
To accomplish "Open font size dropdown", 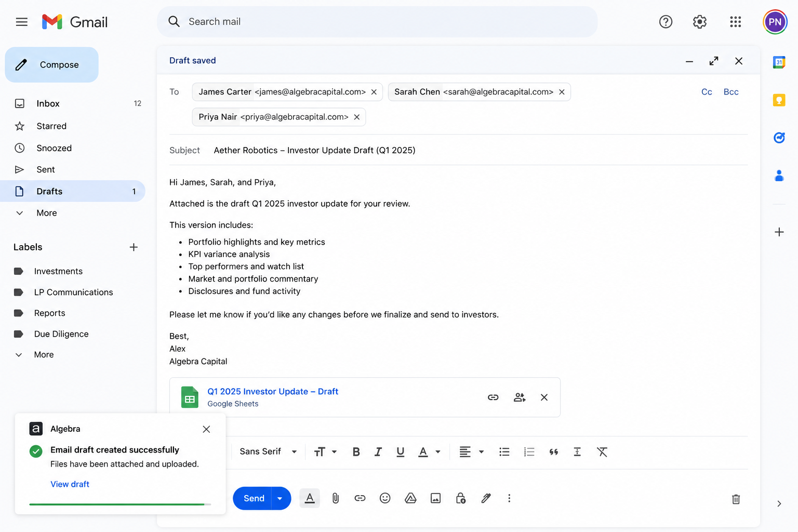I will coord(325,452).
